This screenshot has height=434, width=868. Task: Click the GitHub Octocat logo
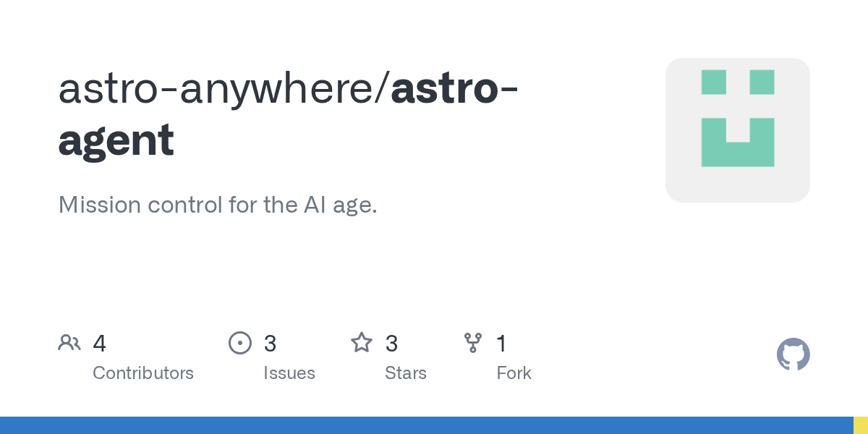click(793, 354)
